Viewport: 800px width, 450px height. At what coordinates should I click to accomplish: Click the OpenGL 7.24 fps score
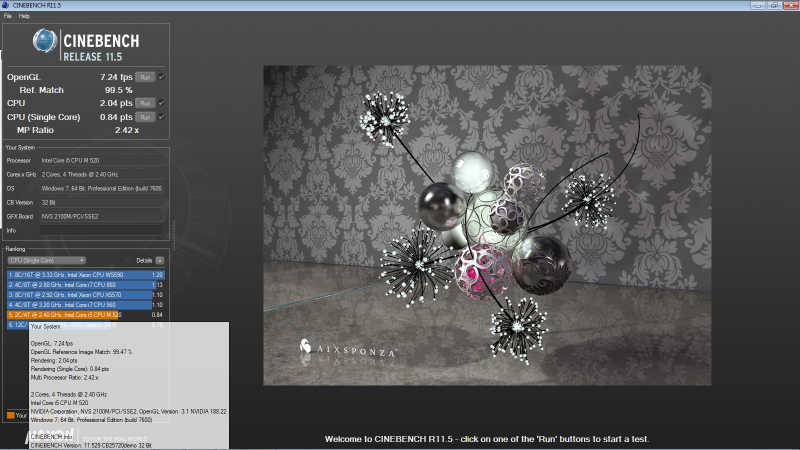(x=116, y=77)
